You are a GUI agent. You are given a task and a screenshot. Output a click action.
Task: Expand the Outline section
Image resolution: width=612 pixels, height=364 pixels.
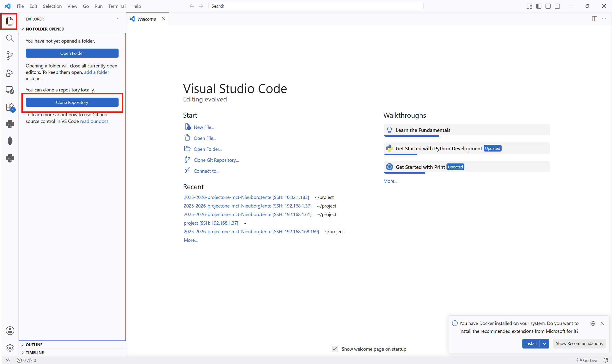(72, 344)
